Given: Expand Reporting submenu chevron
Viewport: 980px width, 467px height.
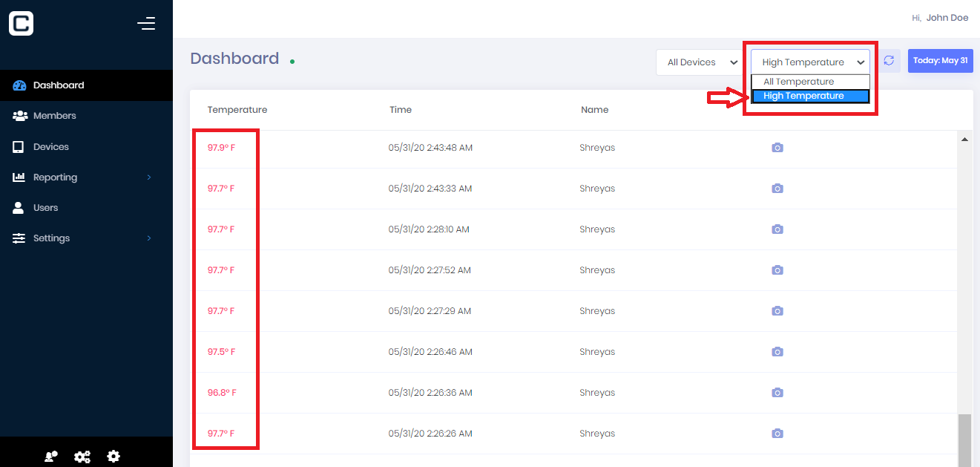Looking at the screenshot, I should pyautogui.click(x=149, y=177).
